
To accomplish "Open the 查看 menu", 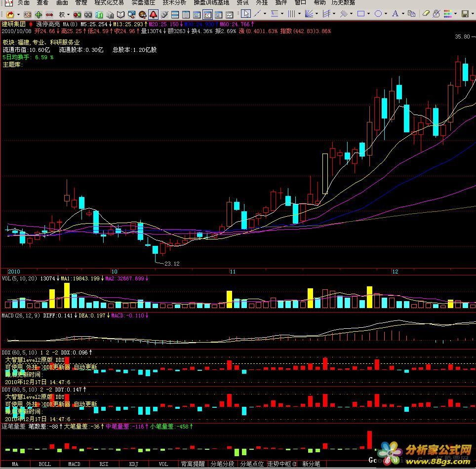I will coord(42,3).
